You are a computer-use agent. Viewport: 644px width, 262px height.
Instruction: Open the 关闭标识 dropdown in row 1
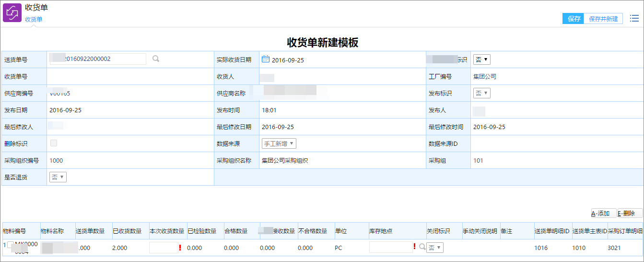435,248
